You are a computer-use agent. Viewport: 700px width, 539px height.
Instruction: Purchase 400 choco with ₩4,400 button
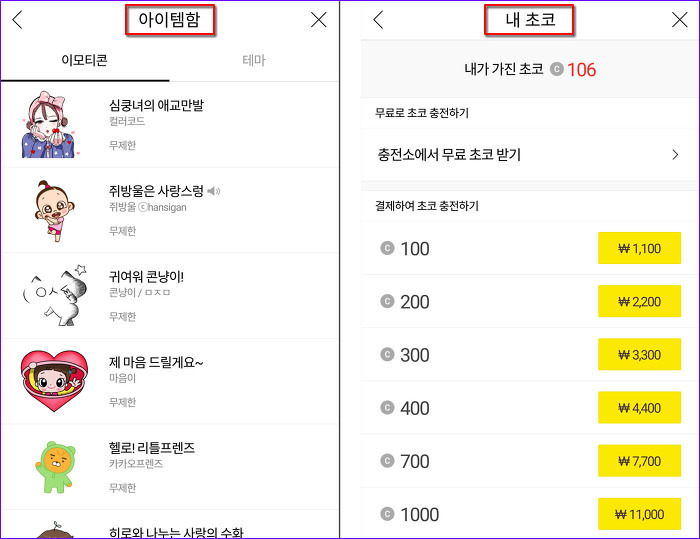pos(639,408)
